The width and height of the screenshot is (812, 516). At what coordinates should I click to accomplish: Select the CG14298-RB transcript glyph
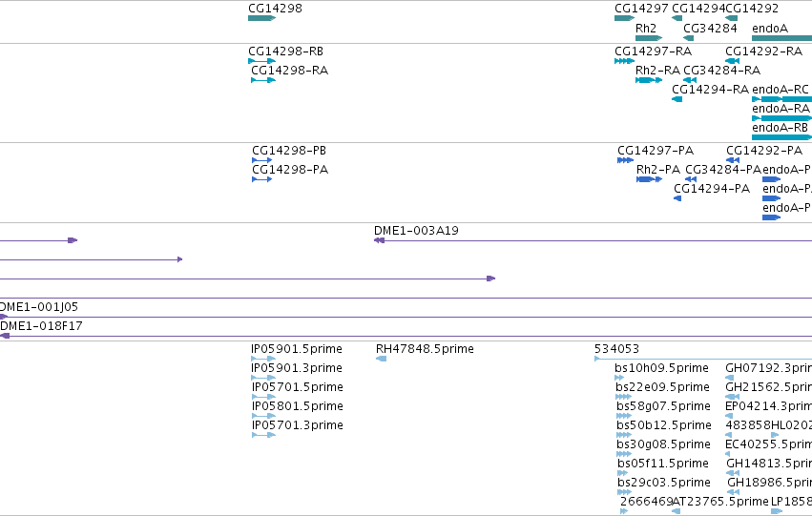(x=262, y=61)
